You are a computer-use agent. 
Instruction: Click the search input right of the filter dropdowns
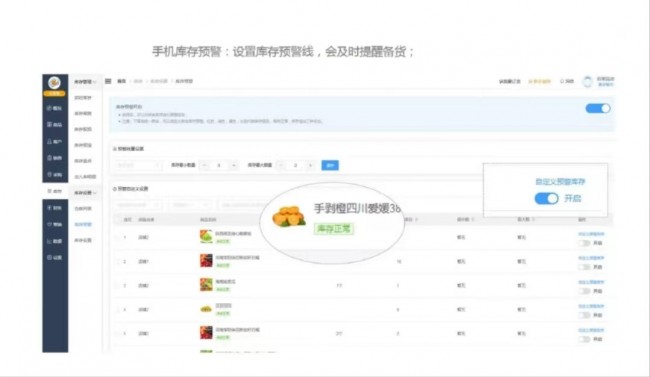coord(241,205)
